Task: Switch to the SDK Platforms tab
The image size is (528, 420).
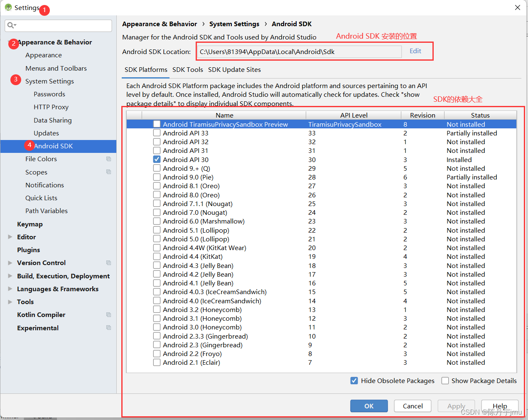Action: [146, 70]
